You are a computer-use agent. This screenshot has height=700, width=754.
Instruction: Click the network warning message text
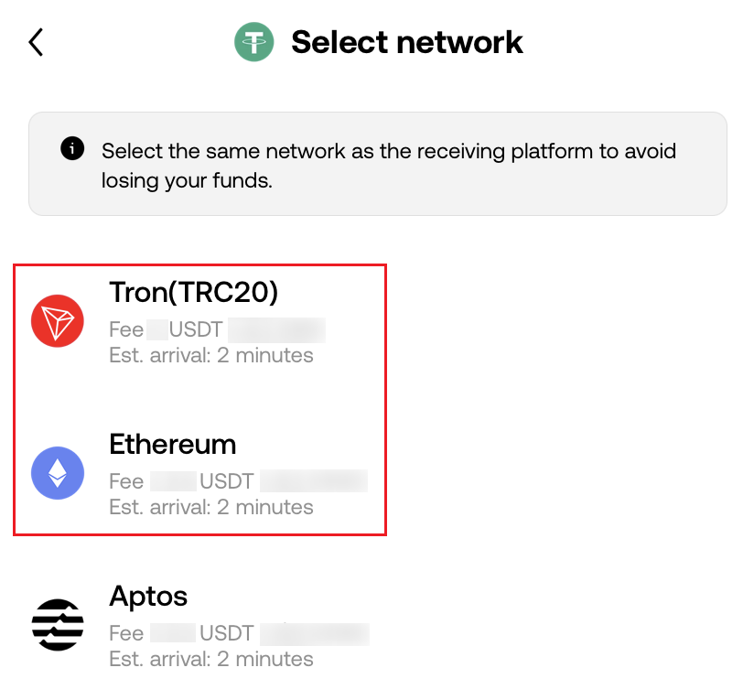click(x=389, y=166)
